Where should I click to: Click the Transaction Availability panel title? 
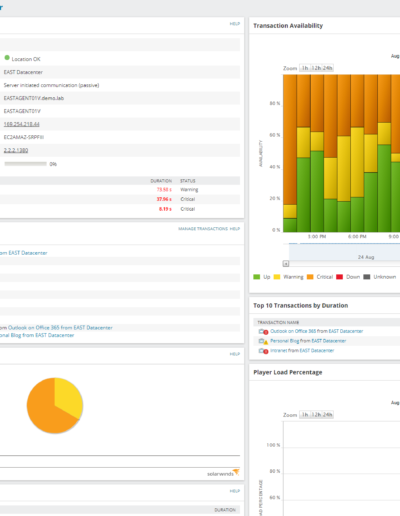(x=288, y=26)
